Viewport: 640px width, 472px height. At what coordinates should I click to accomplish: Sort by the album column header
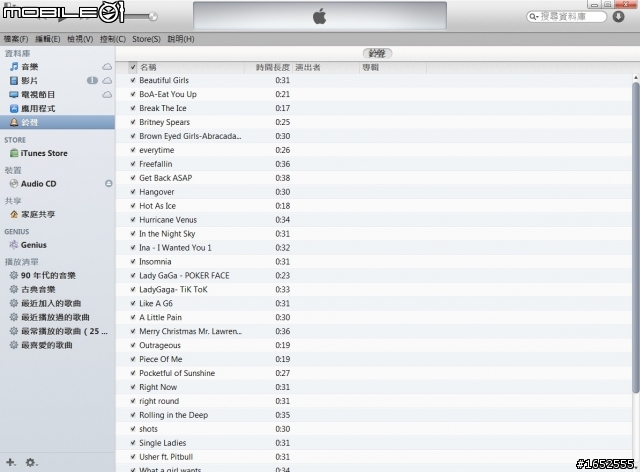click(x=393, y=67)
